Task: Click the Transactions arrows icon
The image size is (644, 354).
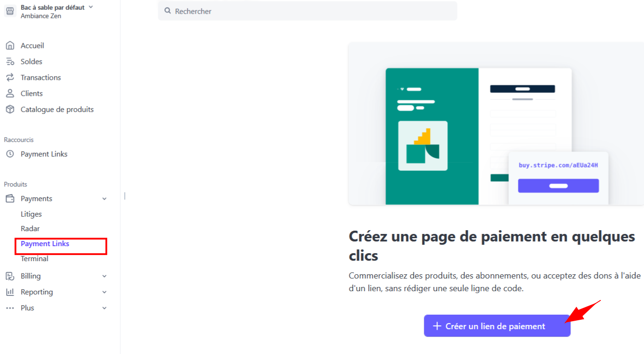Action: coord(10,78)
